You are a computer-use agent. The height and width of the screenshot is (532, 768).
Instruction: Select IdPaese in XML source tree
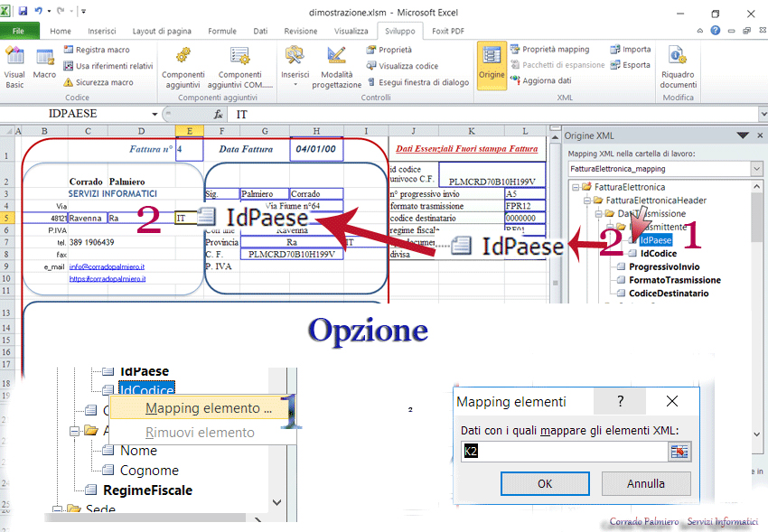pos(655,240)
